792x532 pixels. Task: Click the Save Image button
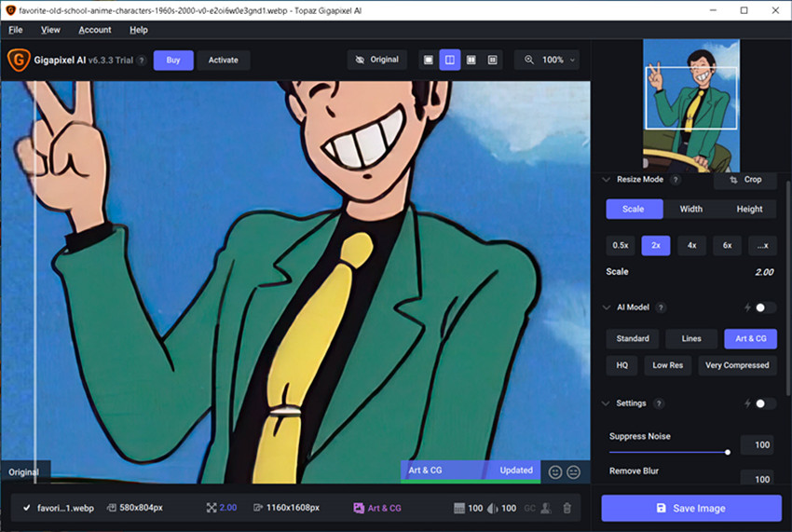pos(691,509)
